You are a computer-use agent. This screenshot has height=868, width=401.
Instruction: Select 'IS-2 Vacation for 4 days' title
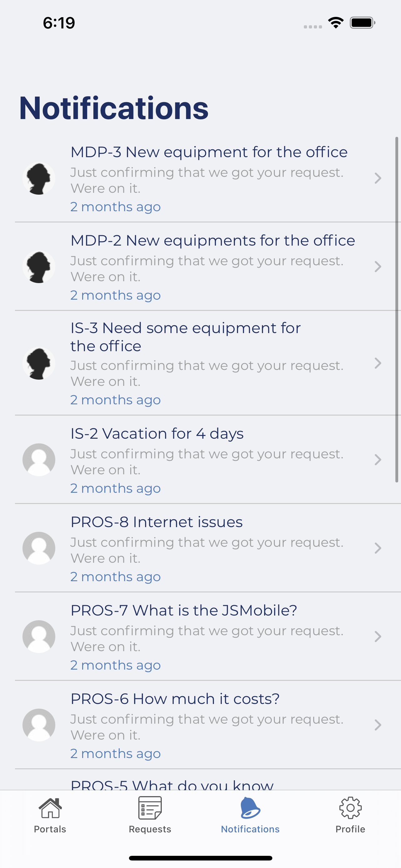(157, 434)
